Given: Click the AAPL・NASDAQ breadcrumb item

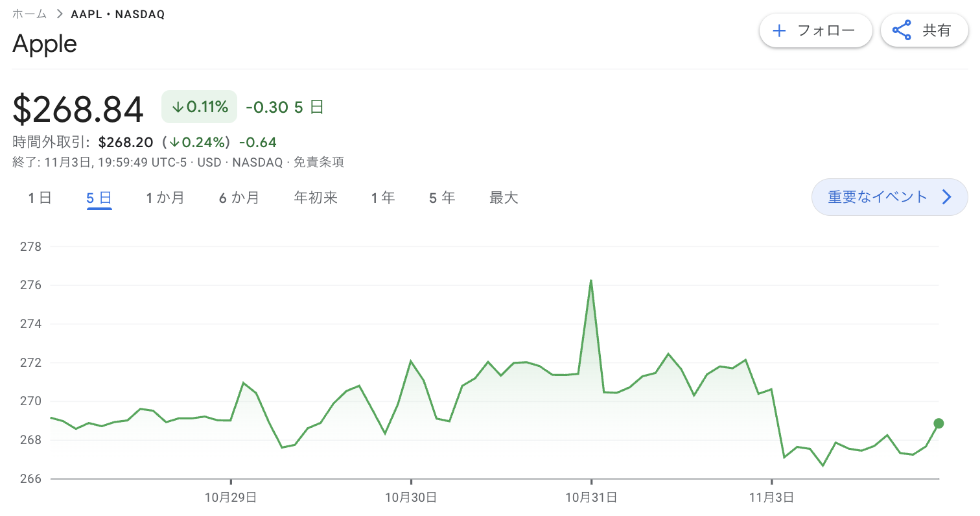Looking at the screenshot, I should pyautogui.click(x=117, y=13).
